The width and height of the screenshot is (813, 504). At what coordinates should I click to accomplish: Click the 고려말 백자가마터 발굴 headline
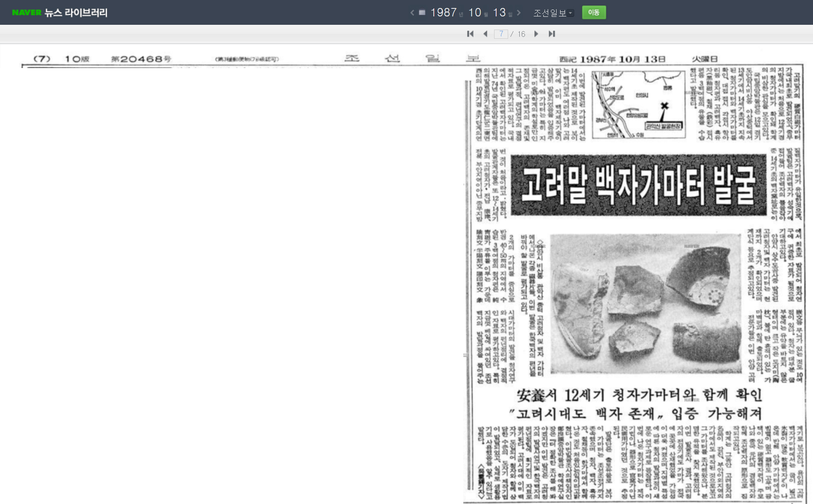[639, 185]
